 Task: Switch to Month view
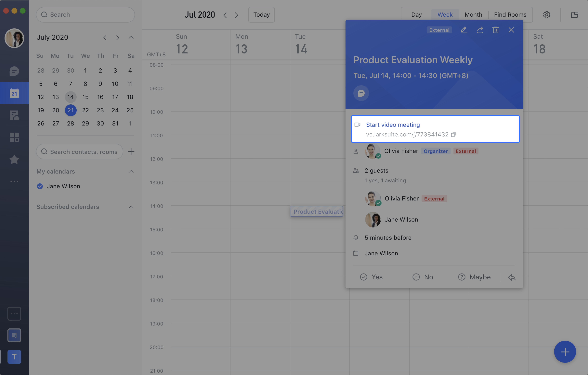click(x=473, y=14)
